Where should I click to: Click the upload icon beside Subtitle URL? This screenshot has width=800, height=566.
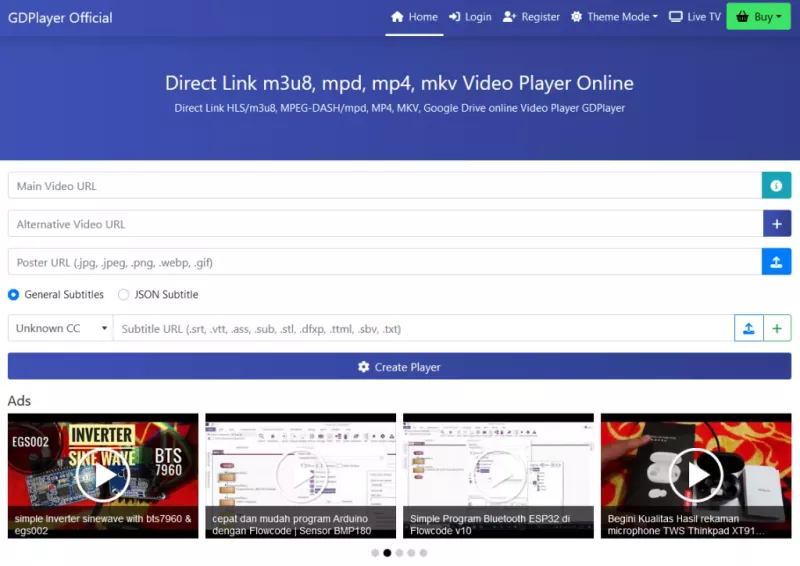(749, 328)
